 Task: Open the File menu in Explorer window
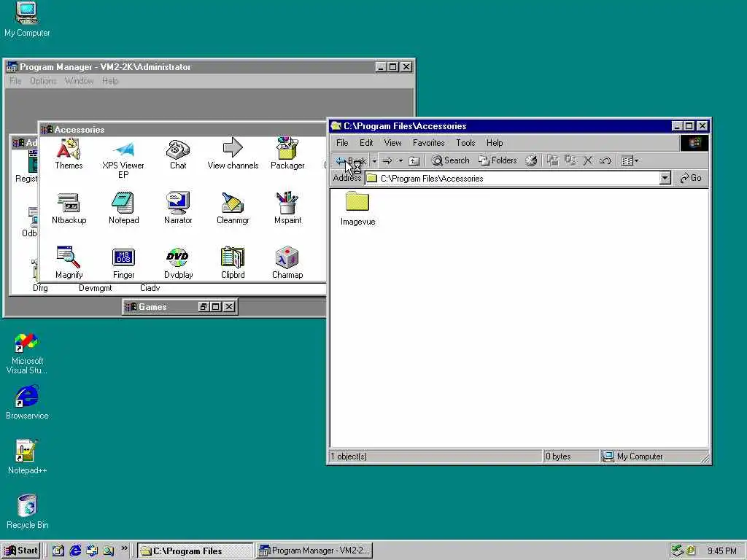[342, 143]
